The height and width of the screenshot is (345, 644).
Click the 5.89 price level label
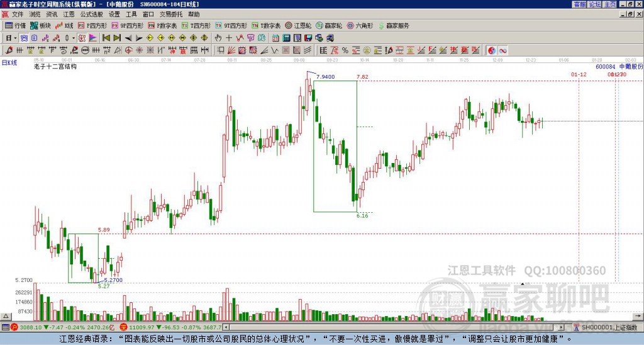tap(104, 230)
